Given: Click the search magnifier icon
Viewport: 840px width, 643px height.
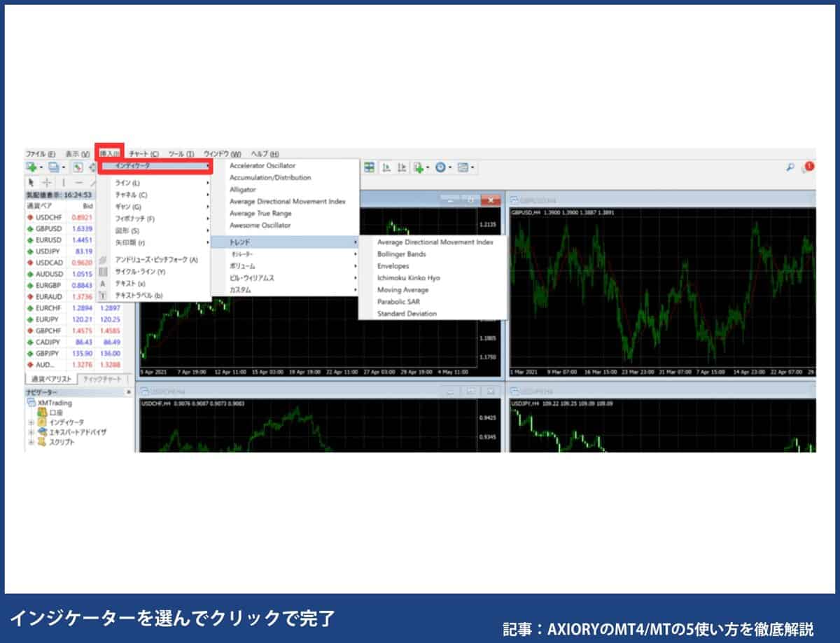Looking at the screenshot, I should (791, 167).
